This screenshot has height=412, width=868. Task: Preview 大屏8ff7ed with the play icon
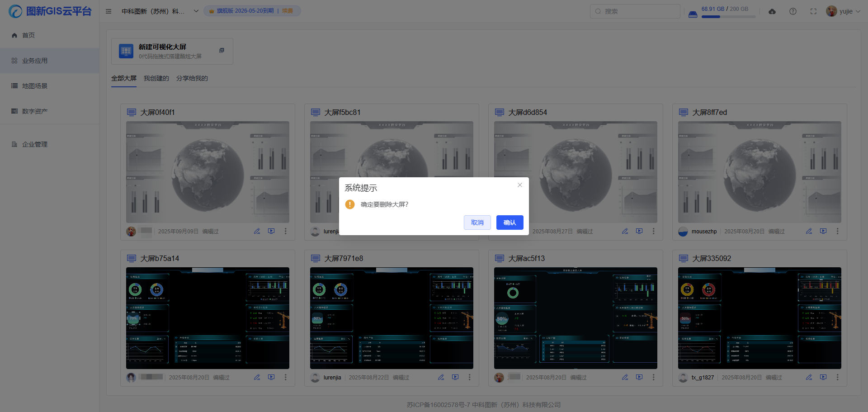point(823,231)
